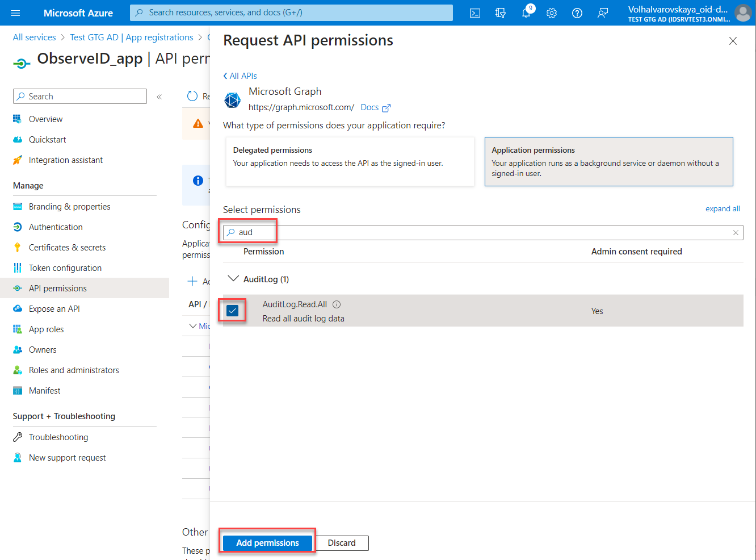Click the Add permissions button

[x=267, y=543]
